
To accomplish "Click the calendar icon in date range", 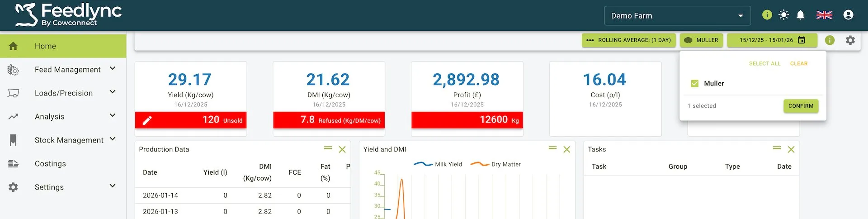I will (802, 40).
